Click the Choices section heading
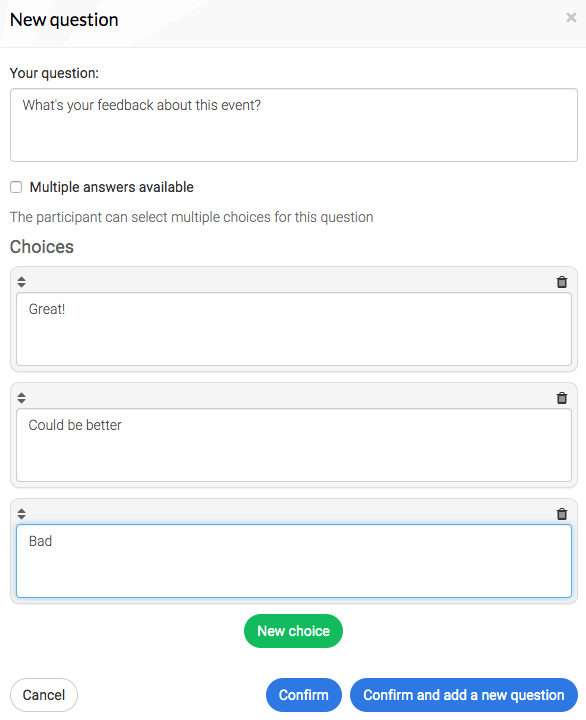586x720 pixels. click(x=42, y=247)
